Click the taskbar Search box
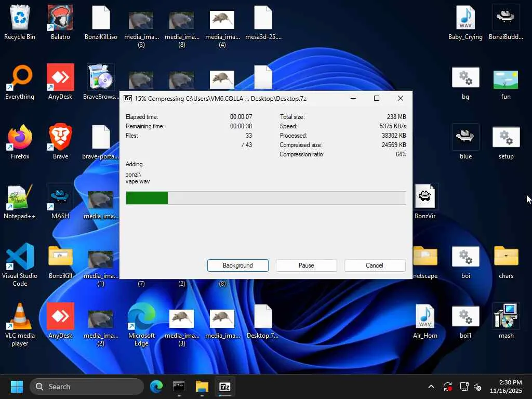532x399 pixels. (87, 387)
